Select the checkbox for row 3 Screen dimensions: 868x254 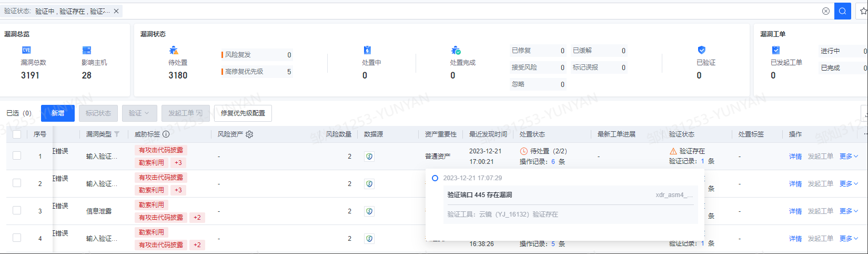[17, 211]
